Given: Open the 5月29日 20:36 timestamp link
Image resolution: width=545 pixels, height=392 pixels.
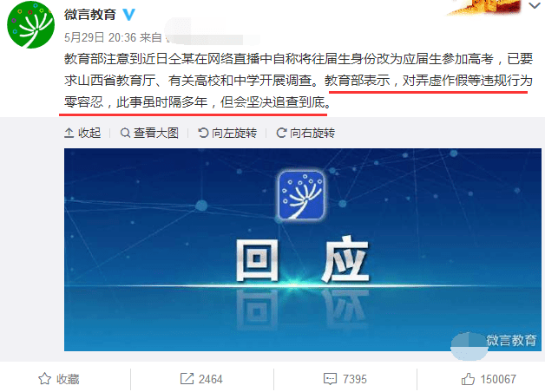Looking at the screenshot, I should [x=100, y=37].
